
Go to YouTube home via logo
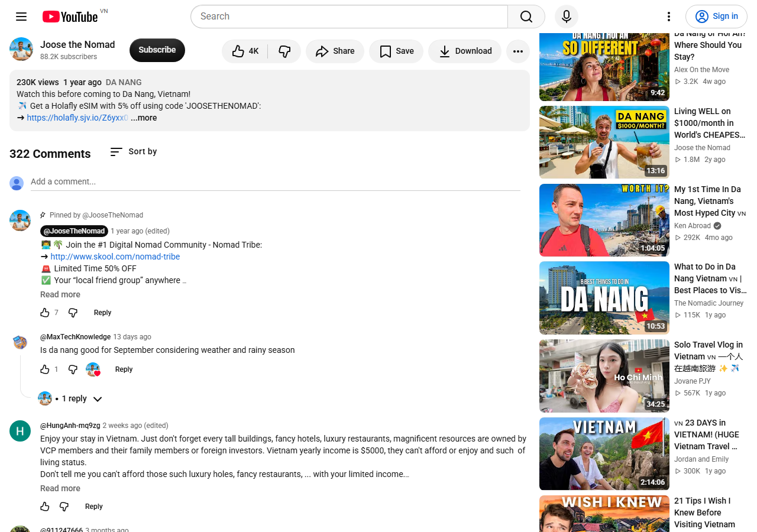70,17
